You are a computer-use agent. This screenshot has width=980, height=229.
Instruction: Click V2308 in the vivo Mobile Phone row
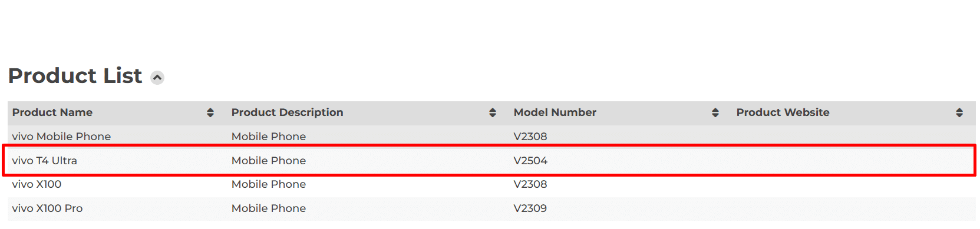pyautogui.click(x=530, y=137)
